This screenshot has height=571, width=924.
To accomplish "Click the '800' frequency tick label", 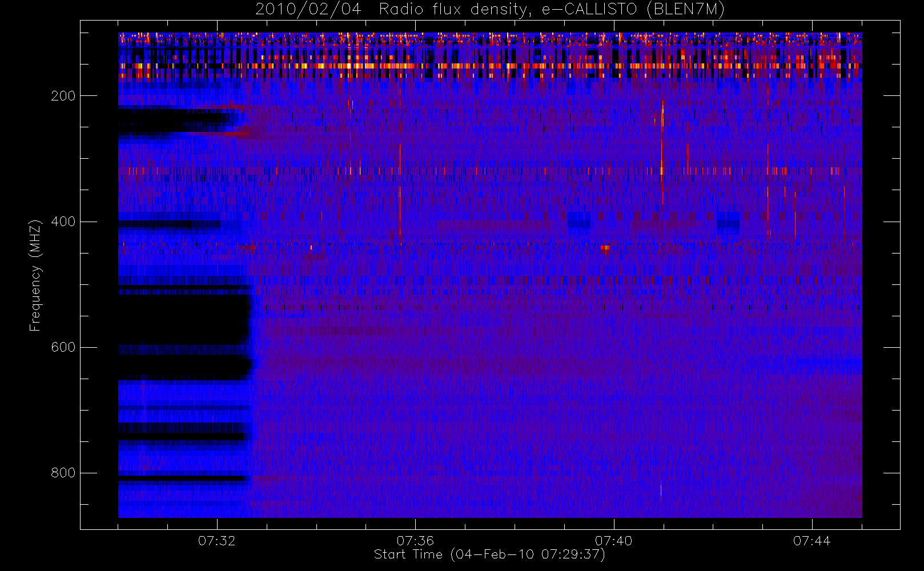I will click(63, 473).
